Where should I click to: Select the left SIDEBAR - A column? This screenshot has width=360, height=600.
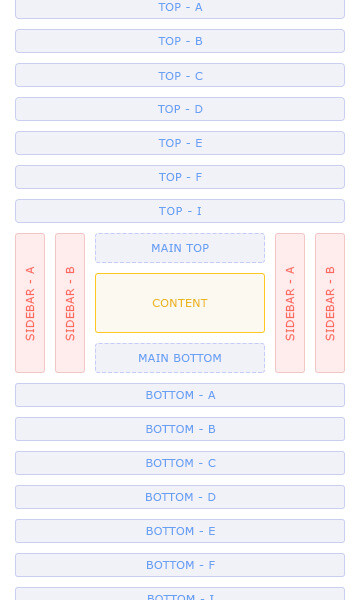pos(30,303)
